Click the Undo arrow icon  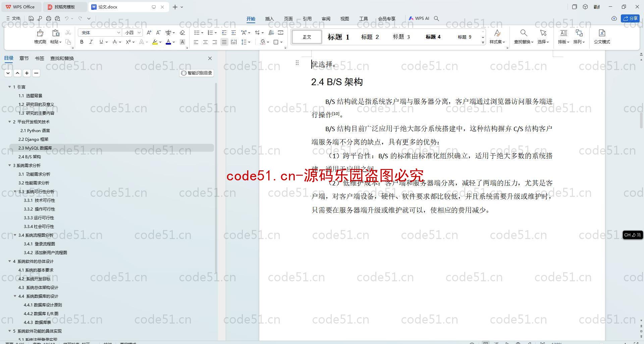67,18
